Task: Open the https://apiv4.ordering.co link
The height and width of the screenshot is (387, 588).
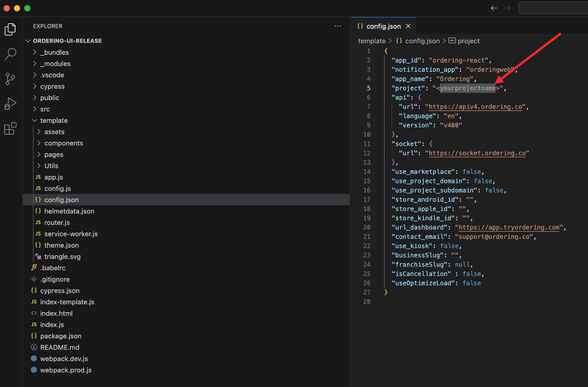Action: click(x=475, y=106)
